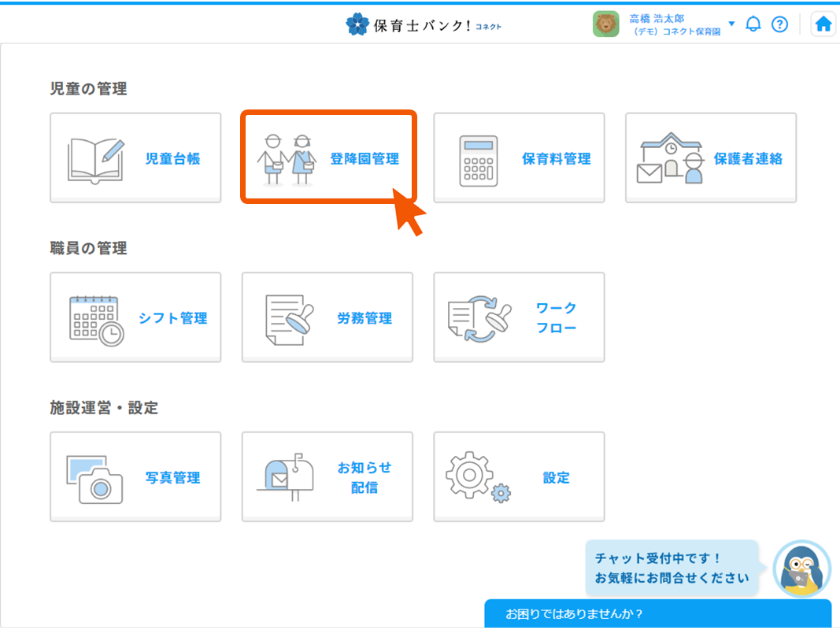This screenshot has width=840, height=630.
Task: Open シフト管理 via the calendar icon
Action: pyautogui.click(x=135, y=317)
